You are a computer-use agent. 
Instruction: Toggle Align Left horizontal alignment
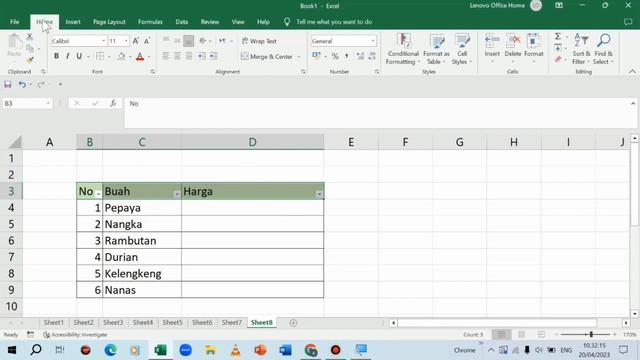tap(166, 56)
